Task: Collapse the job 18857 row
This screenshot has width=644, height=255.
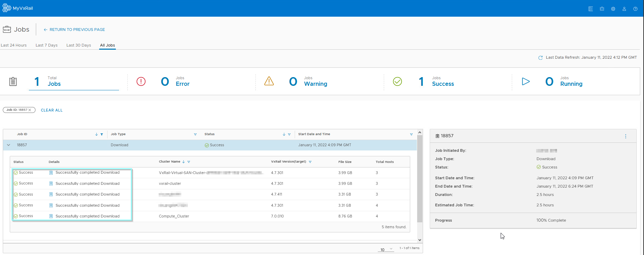Action: [8, 145]
